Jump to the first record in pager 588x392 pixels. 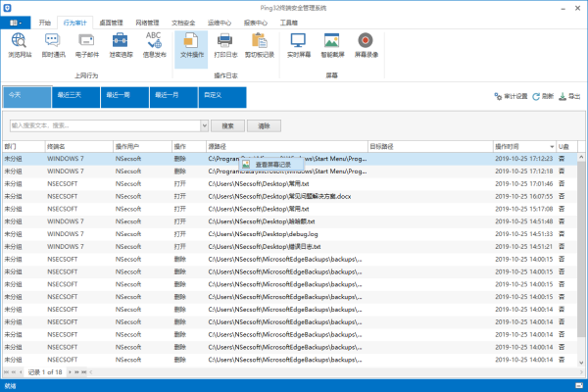[x=7, y=372]
